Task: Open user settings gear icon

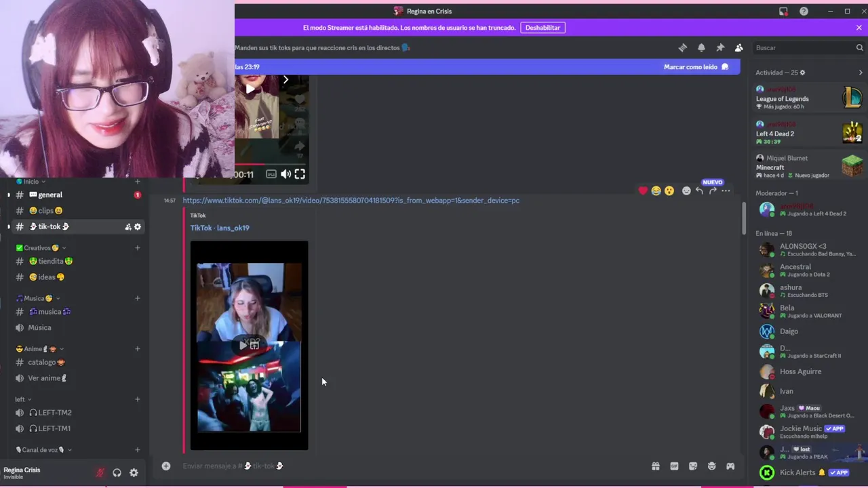Action: (x=134, y=472)
